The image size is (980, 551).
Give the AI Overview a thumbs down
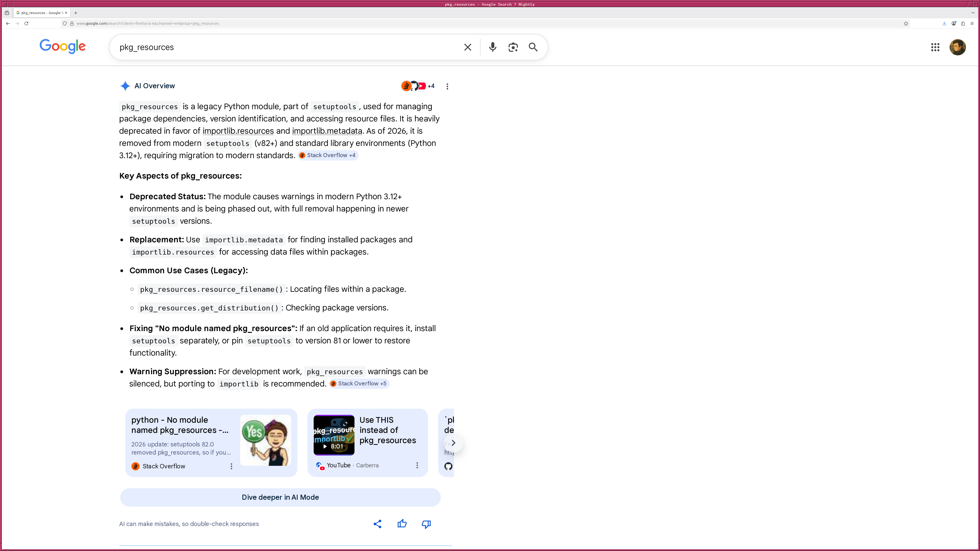[426, 524]
